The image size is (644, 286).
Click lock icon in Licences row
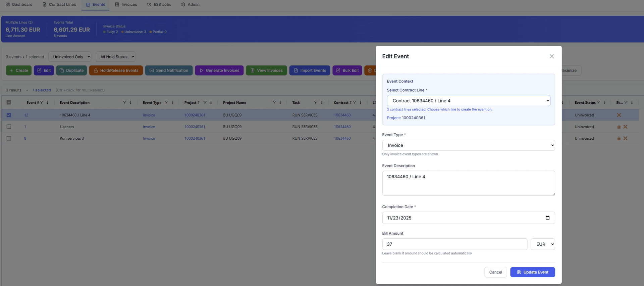(619, 127)
